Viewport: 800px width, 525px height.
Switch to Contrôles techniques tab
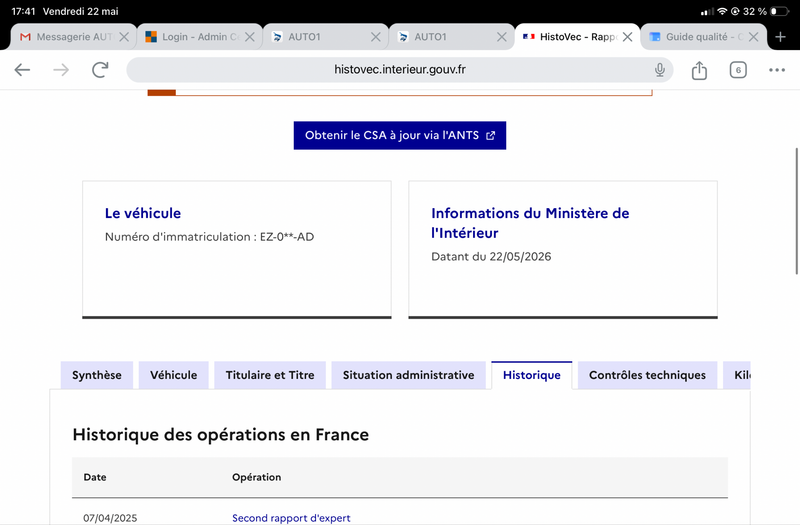click(647, 375)
